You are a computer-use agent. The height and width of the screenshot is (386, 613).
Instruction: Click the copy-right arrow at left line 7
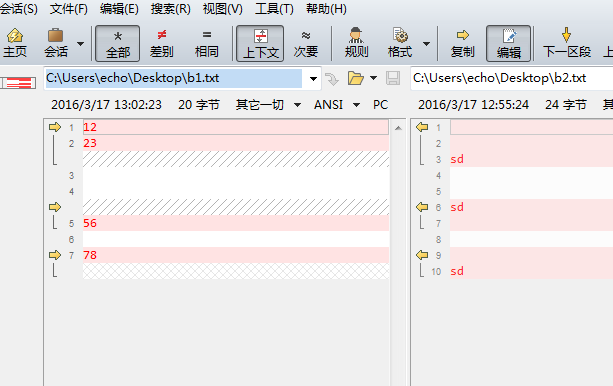click(55, 255)
